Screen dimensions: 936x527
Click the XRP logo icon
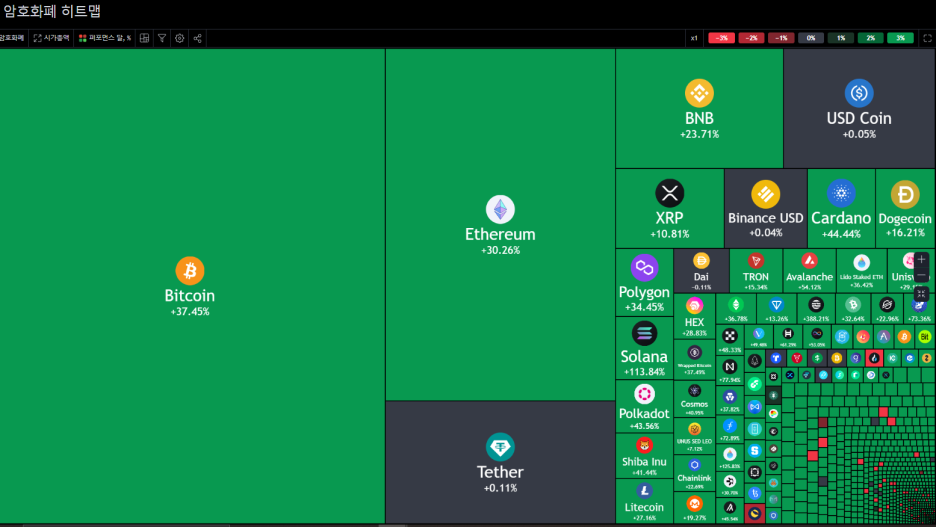click(670, 193)
